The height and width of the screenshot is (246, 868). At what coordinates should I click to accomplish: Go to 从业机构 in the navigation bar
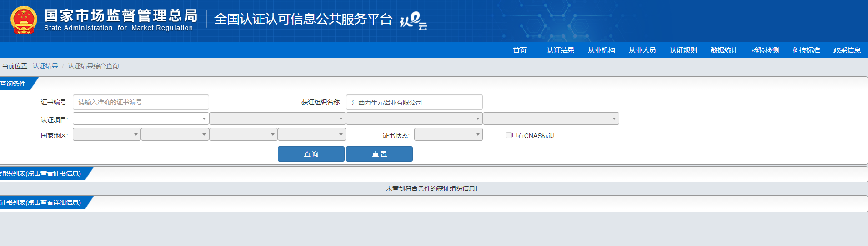point(602,50)
